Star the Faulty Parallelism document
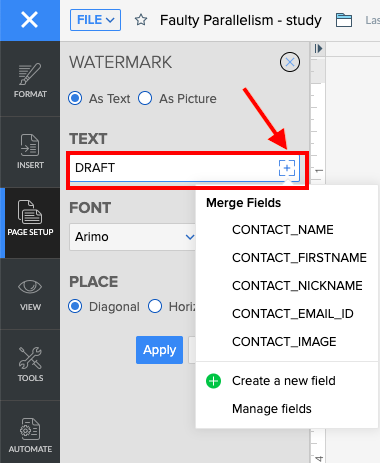Viewport: 380px width, 463px height. (141, 20)
